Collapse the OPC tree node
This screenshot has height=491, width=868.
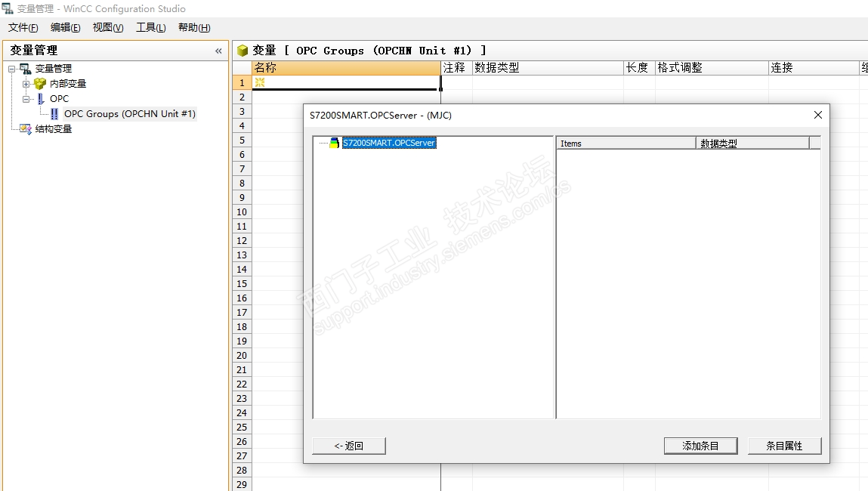(26, 99)
